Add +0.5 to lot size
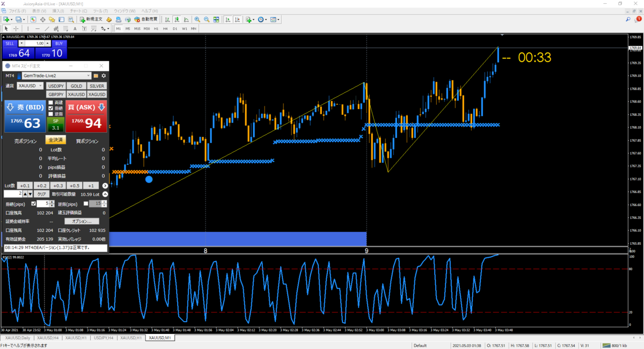This screenshot has height=349, width=644. click(x=75, y=186)
